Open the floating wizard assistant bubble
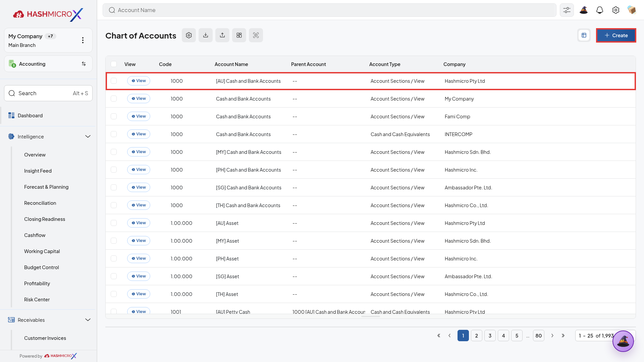 click(623, 341)
